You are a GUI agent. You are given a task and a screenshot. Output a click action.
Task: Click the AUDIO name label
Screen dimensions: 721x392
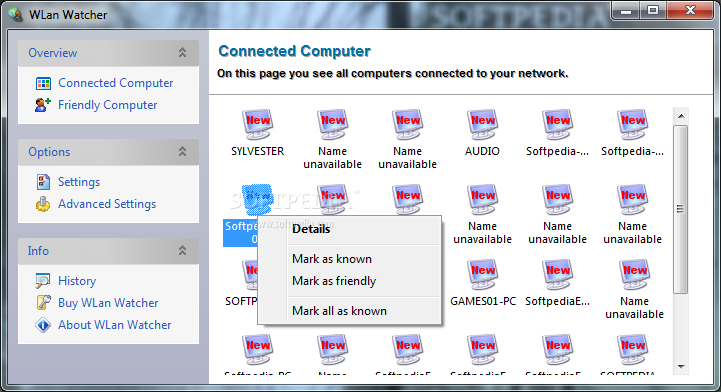pyautogui.click(x=482, y=151)
